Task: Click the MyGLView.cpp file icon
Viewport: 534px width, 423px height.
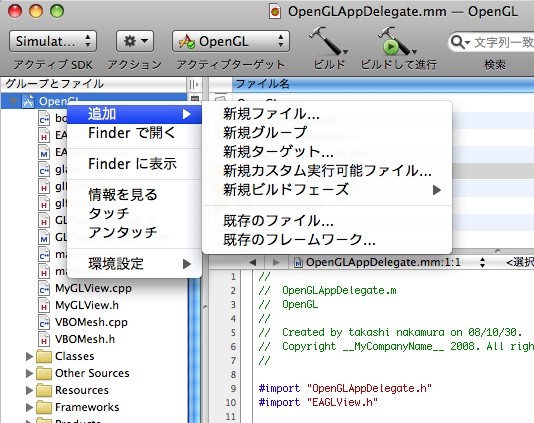Action: coord(44,288)
